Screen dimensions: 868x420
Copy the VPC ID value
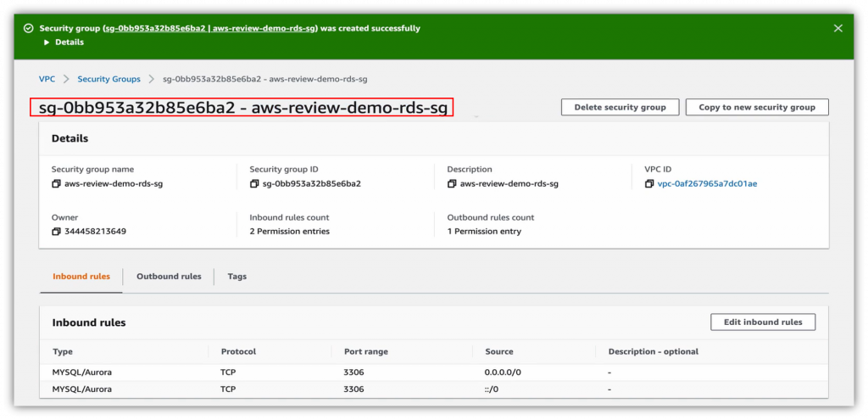click(x=649, y=184)
